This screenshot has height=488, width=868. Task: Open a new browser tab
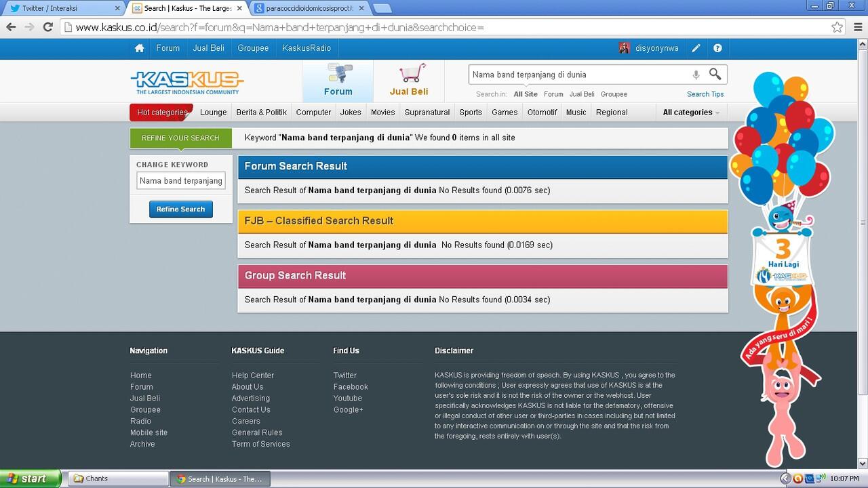point(382,9)
